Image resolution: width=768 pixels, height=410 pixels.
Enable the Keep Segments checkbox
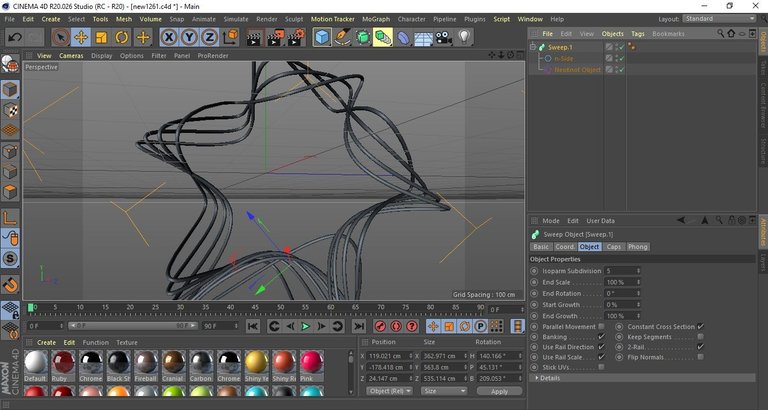pyautogui.click(x=700, y=337)
